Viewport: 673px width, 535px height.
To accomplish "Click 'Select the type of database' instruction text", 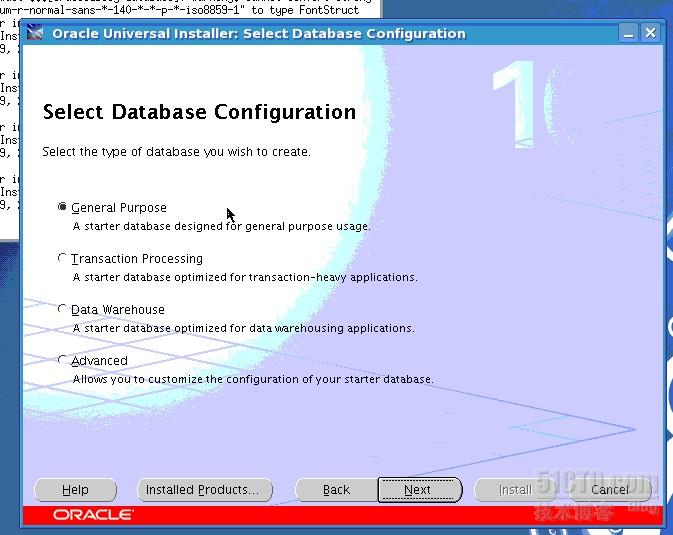I will tap(176, 152).
